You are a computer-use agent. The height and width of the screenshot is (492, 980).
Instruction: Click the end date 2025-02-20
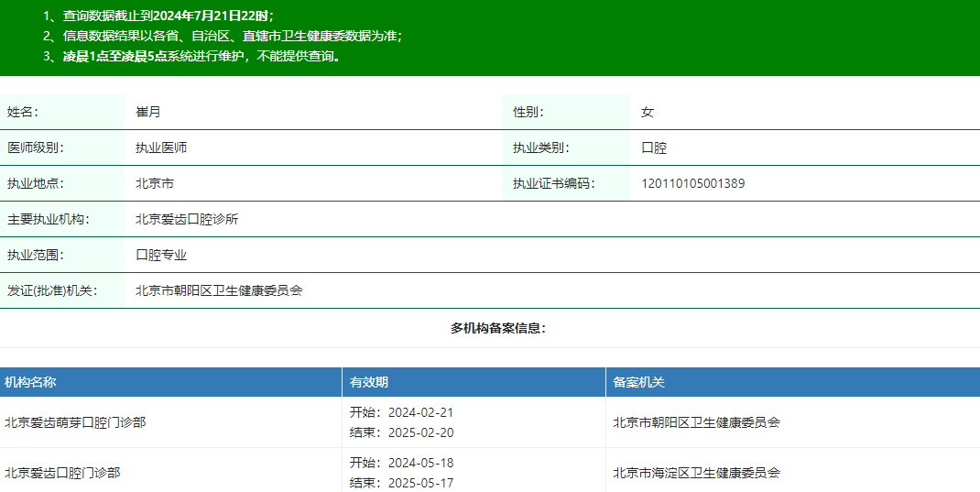coord(420,432)
